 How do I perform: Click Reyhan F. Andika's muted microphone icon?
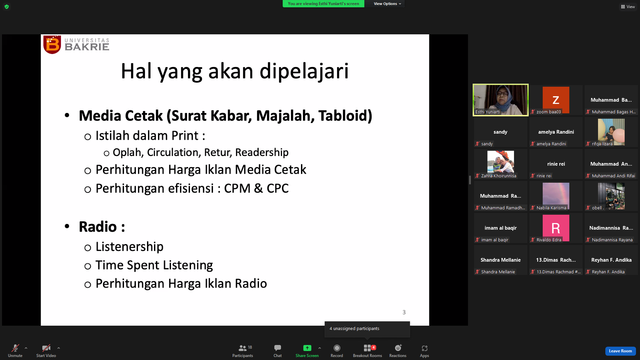(588, 272)
